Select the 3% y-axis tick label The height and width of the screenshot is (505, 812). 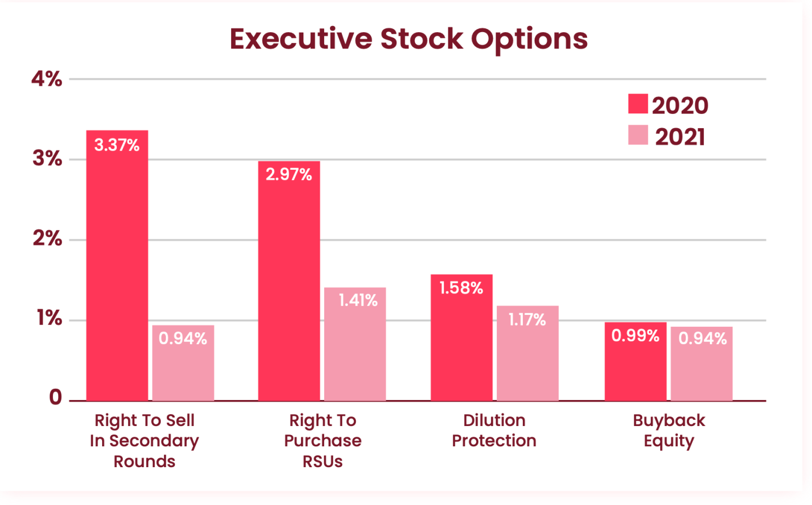coord(47,159)
